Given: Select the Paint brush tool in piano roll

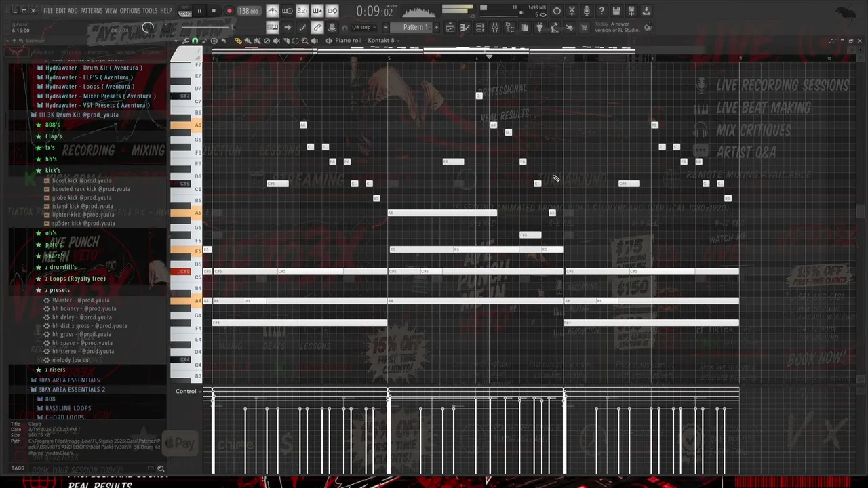Looking at the screenshot, I should click(248, 41).
